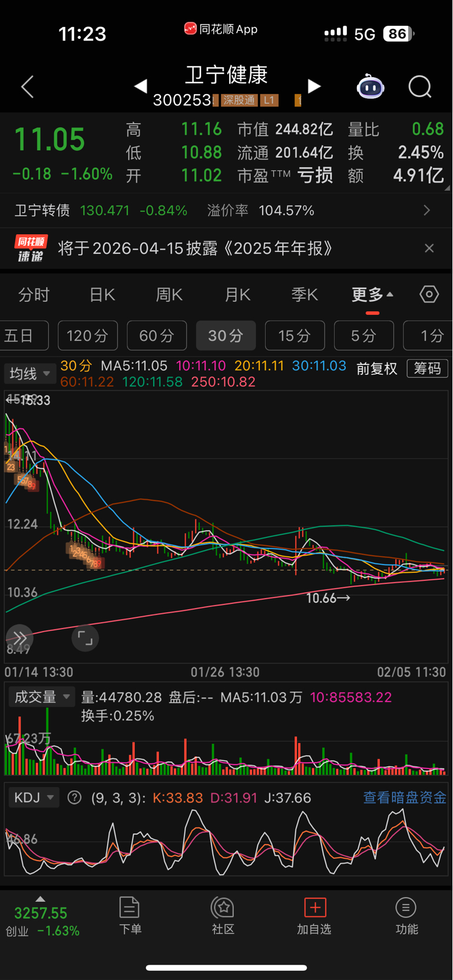Change the 前复权 adjustment setting
The width and height of the screenshot is (453, 980).
coord(377,369)
